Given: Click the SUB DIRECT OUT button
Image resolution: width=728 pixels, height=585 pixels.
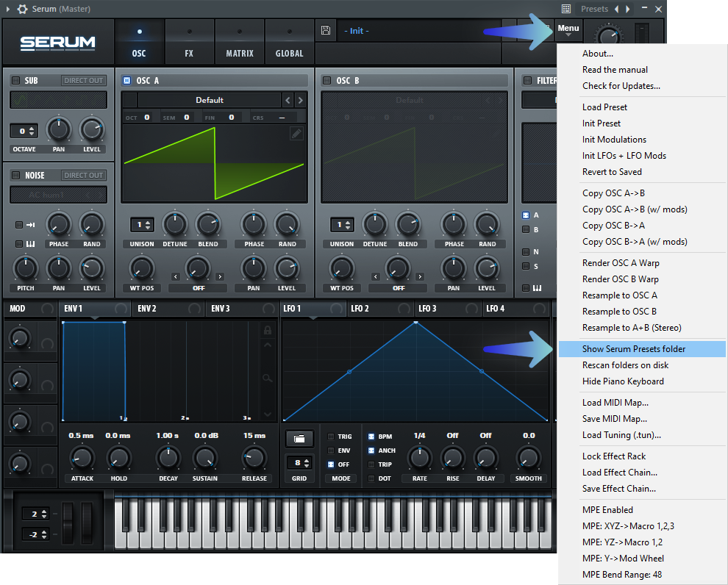Looking at the screenshot, I should (84, 80).
